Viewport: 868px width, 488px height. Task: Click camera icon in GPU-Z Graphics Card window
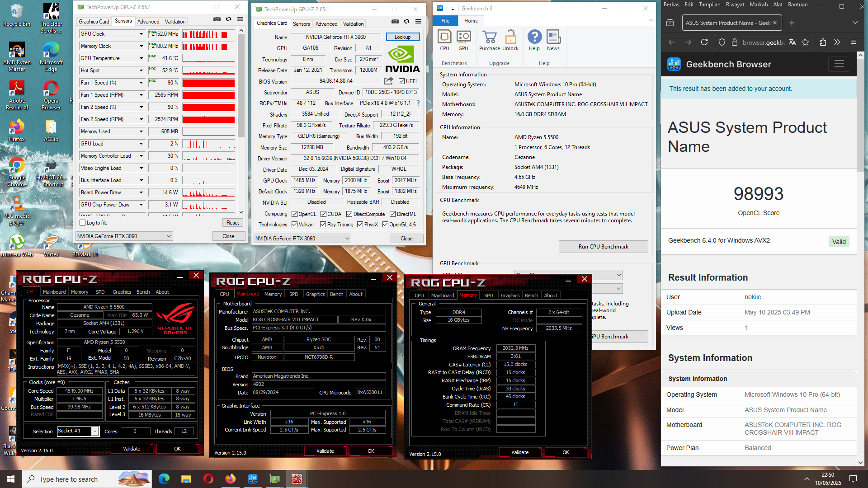point(395,22)
